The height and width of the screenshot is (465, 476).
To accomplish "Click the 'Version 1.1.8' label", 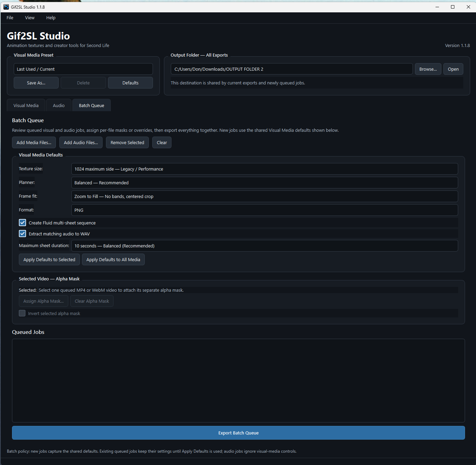I will tap(457, 45).
